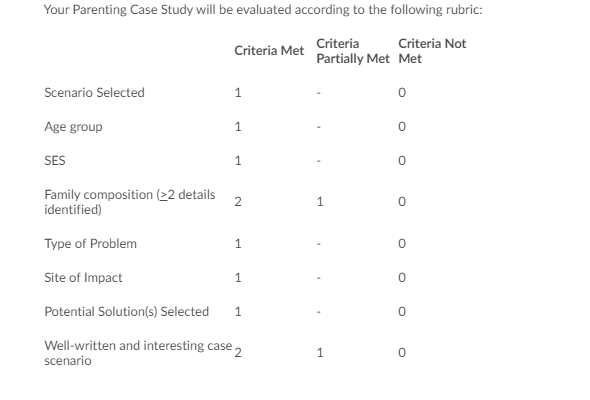Viewport: 590px width, 400px height.
Task: Click the Family composition Criteria Met score 2
Action: 238,202
